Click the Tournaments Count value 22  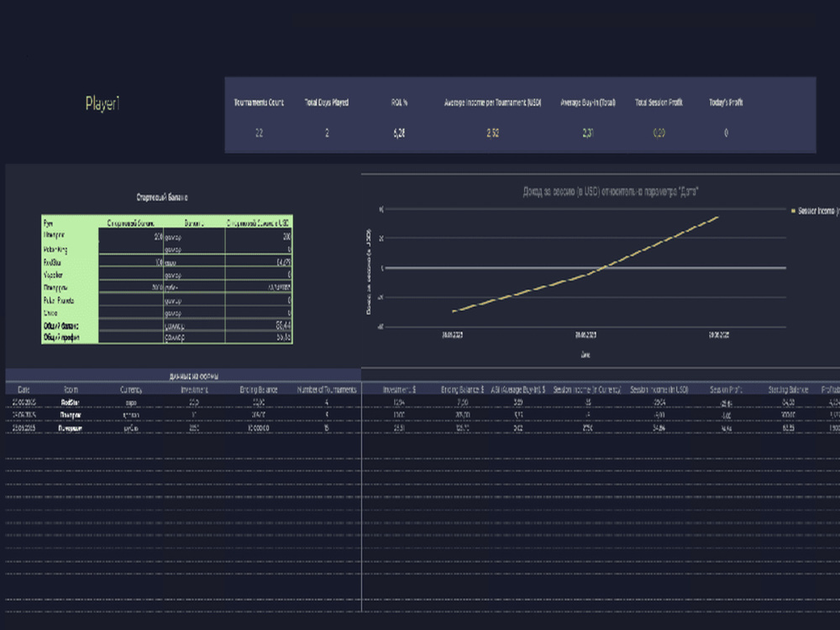259,133
